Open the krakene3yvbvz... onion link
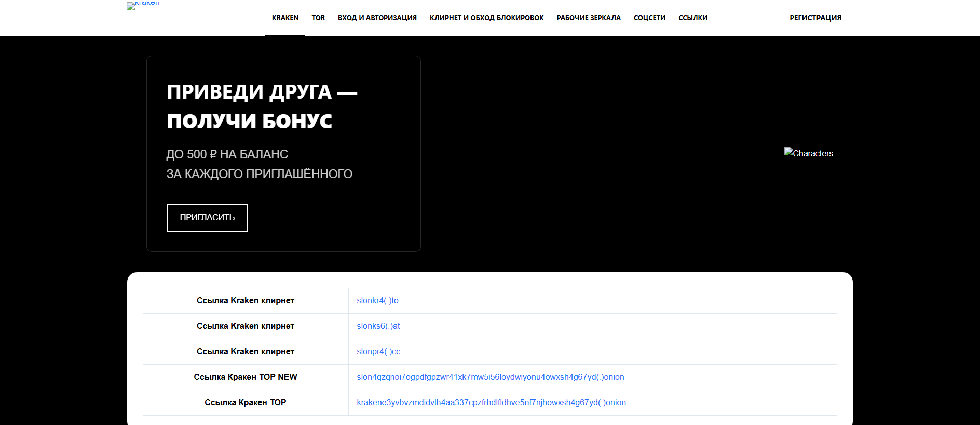The height and width of the screenshot is (425, 980). click(491, 402)
